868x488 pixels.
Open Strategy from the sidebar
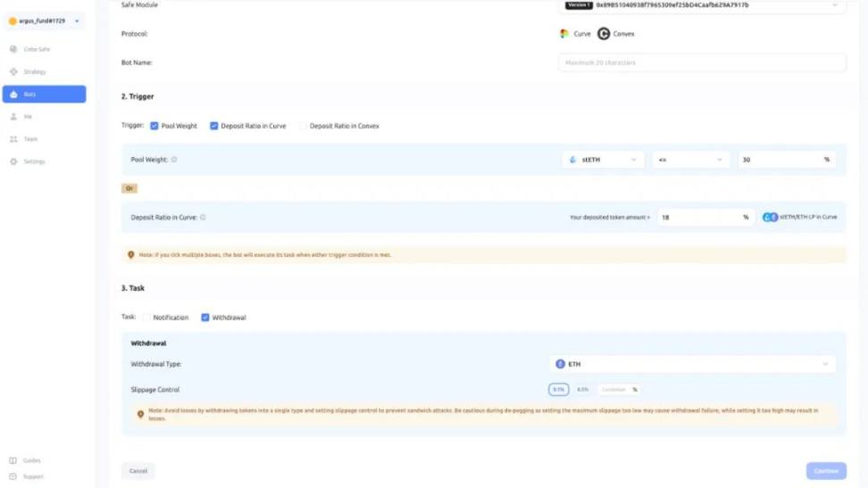(x=34, y=71)
